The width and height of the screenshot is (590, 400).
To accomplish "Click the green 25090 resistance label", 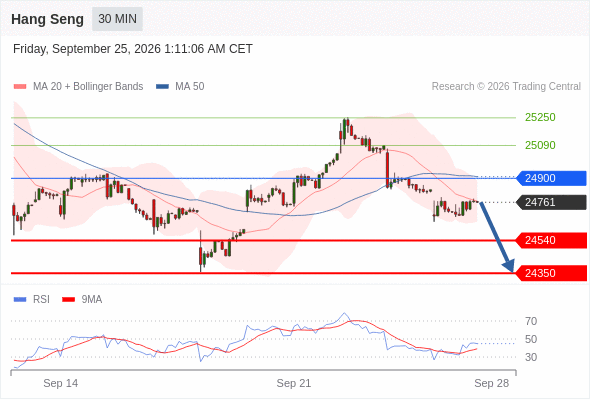I will coord(540,145).
